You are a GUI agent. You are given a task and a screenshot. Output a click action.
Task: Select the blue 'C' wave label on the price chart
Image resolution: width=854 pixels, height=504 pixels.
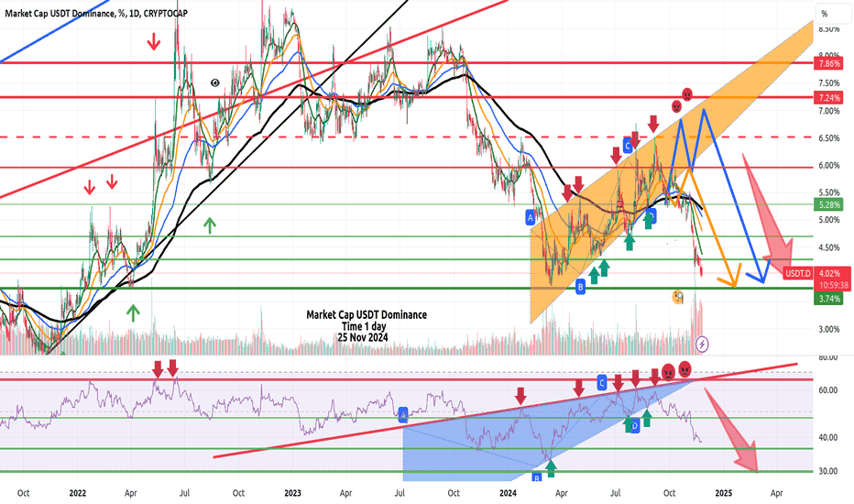click(x=628, y=146)
